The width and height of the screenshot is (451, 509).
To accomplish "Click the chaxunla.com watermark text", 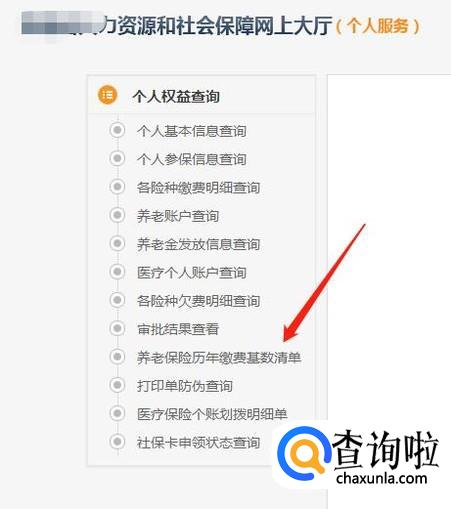I will [x=382, y=479].
